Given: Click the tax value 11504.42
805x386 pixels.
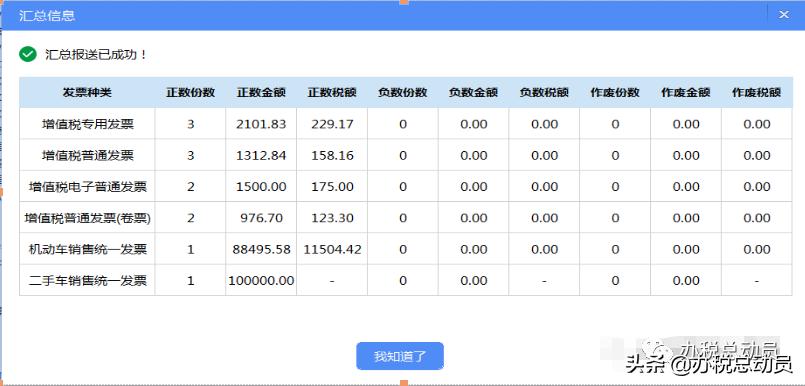Looking at the screenshot, I should [x=332, y=249].
